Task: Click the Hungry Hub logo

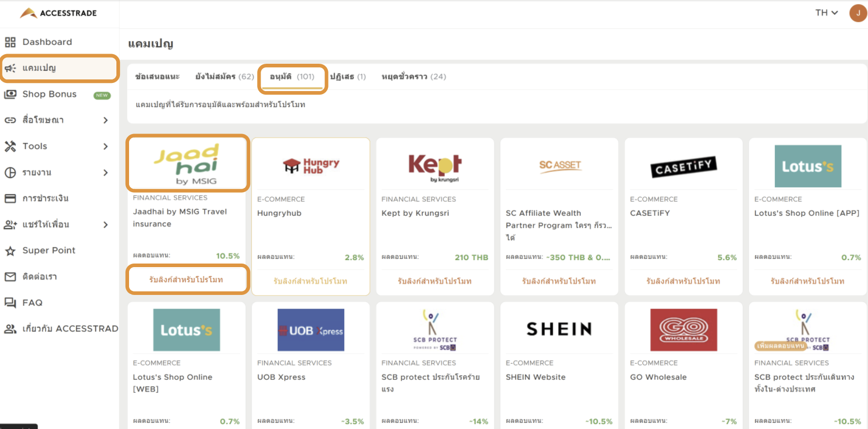Action: coord(311,166)
